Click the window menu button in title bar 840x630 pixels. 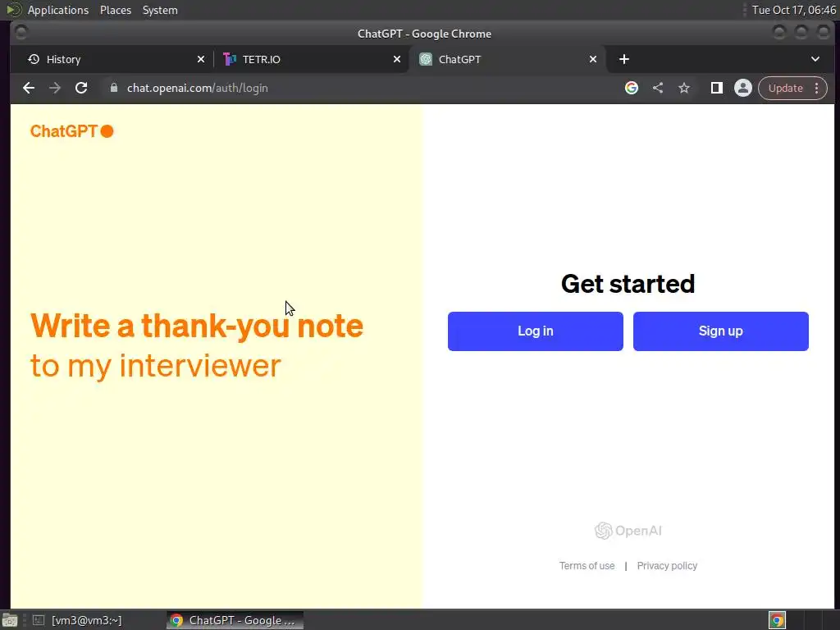[21, 33]
